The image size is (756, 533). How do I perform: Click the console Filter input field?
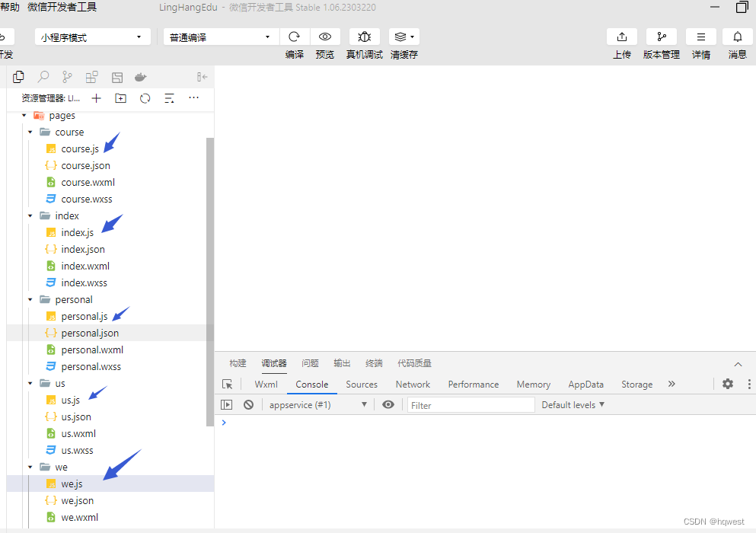click(471, 405)
